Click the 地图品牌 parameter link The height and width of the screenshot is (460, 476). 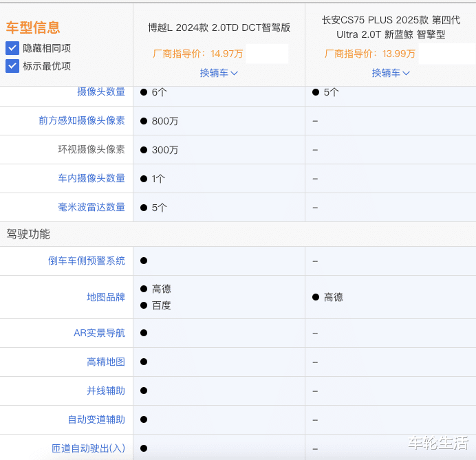106,297
